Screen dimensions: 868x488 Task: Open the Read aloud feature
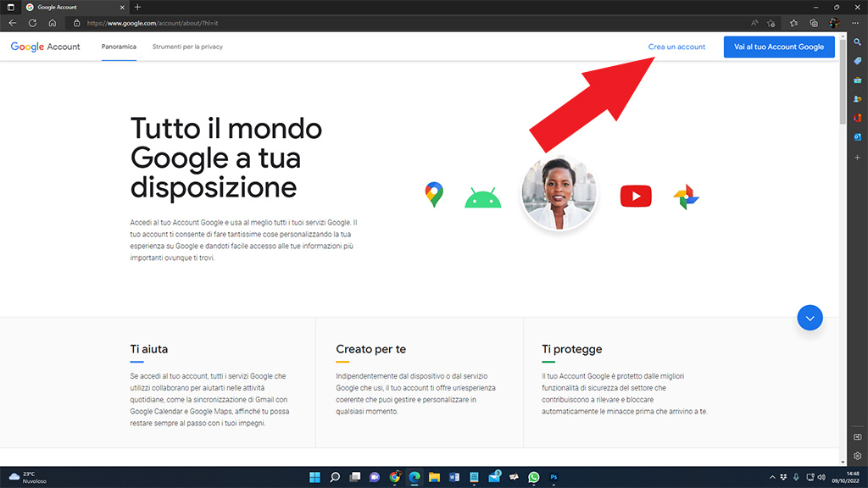754,23
